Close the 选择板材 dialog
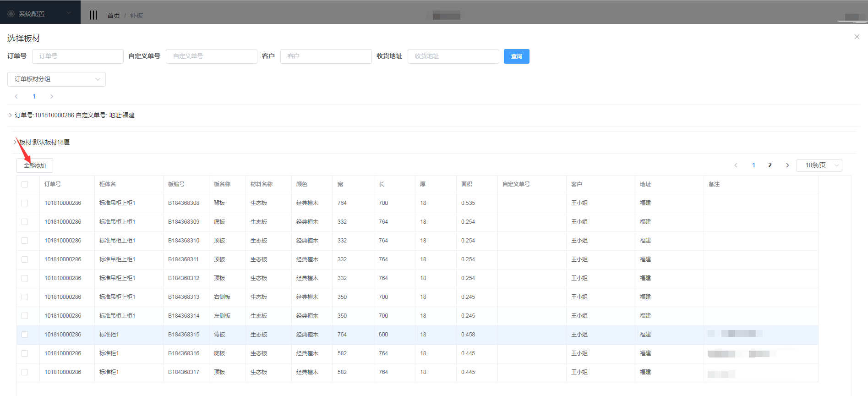868x396 pixels. tap(857, 37)
